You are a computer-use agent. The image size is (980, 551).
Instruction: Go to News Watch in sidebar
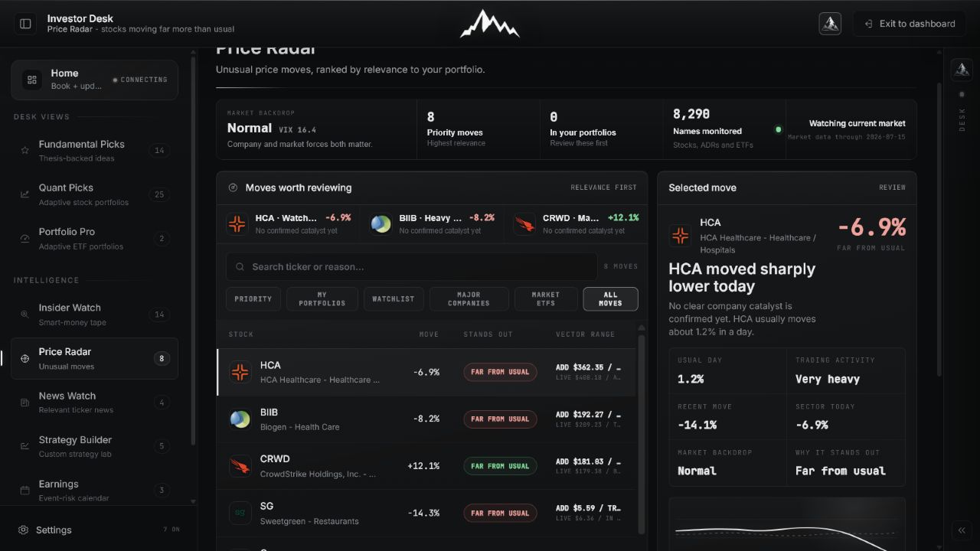point(94,403)
